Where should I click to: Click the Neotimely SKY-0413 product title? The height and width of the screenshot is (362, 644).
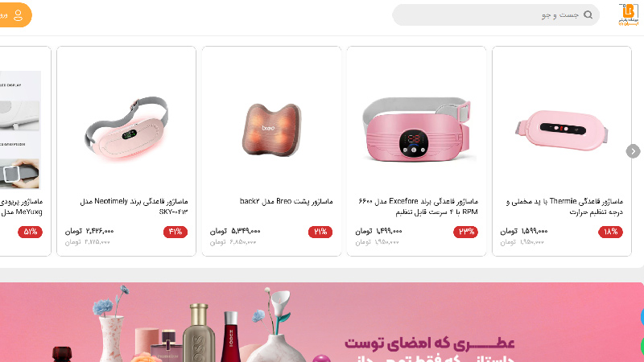(x=134, y=207)
